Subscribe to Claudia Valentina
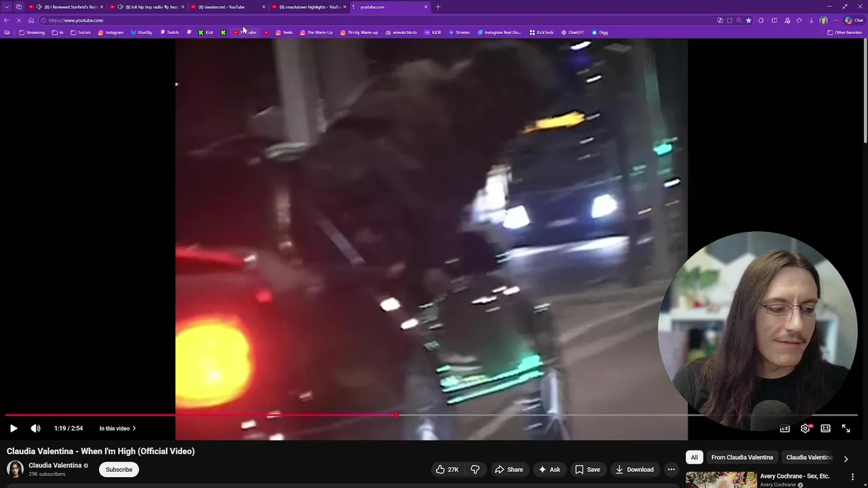 pyautogui.click(x=119, y=470)
